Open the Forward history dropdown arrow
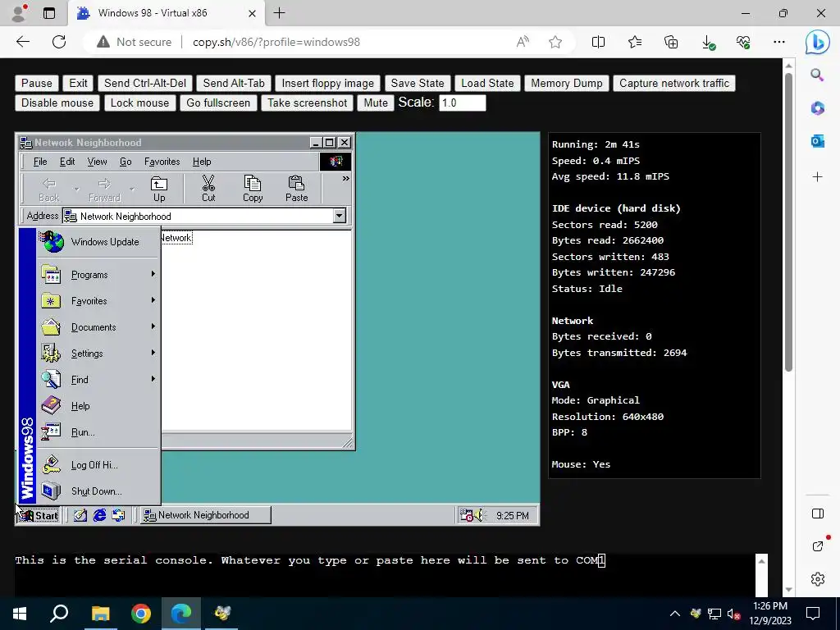The width and height of the screenshot is (840, 630). [132, 189]
